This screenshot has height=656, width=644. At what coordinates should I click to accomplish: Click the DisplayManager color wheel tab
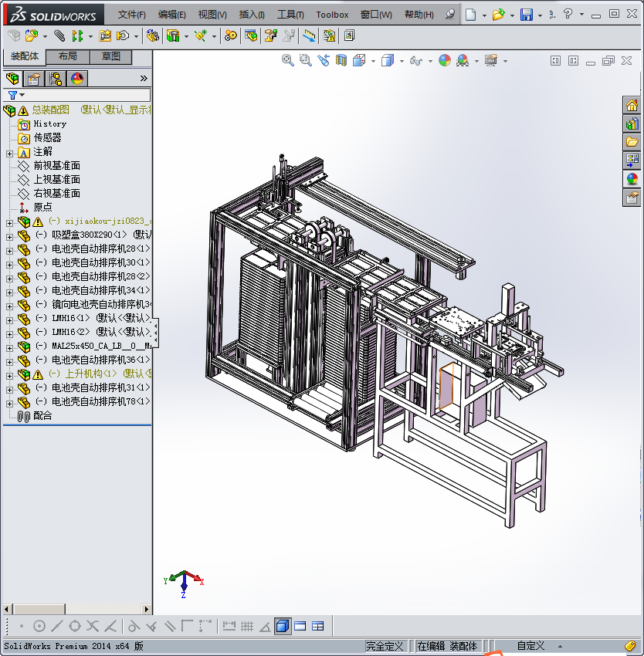tap(77, 79)
